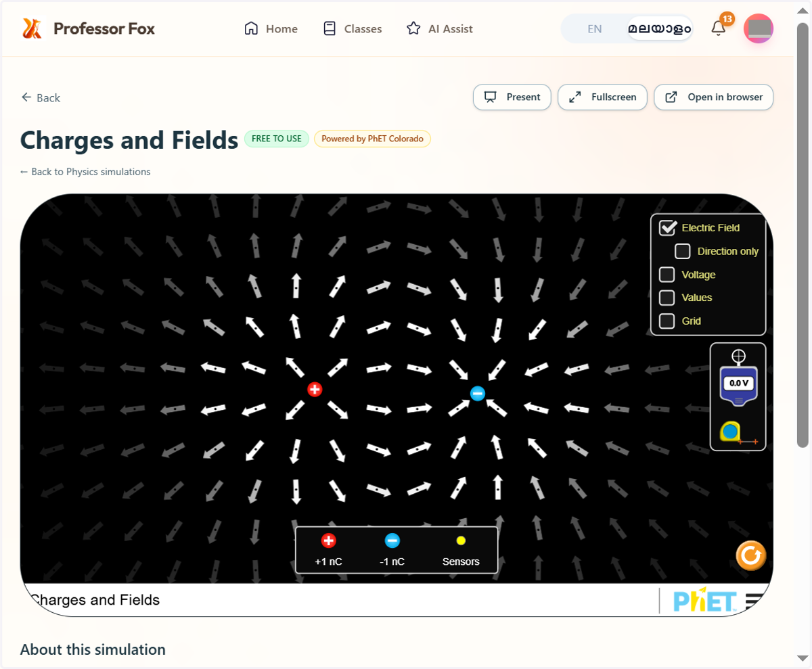Uncheck the Electric Field checkbox
This screenshot has width=812, height=669.
coord(668,228)
